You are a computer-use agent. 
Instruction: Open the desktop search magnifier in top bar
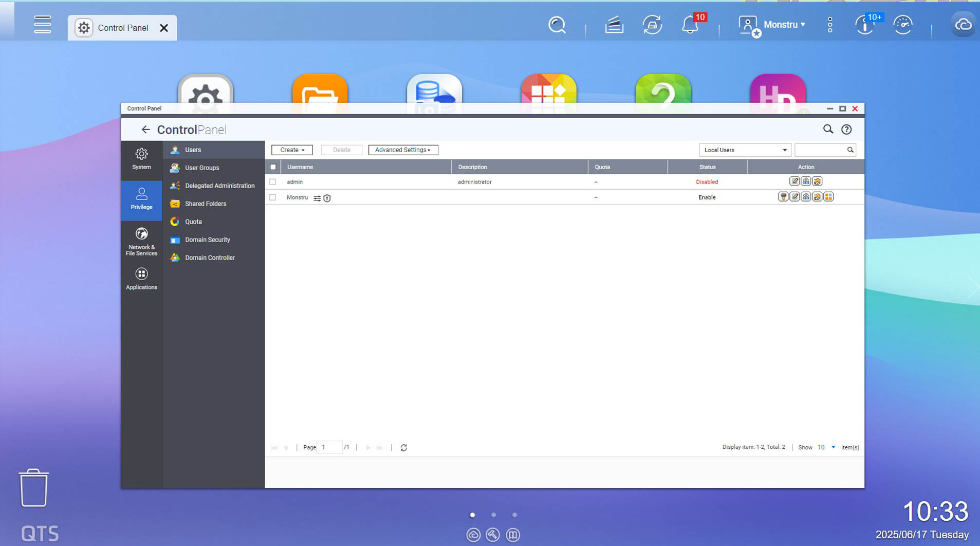click(557, 25)
